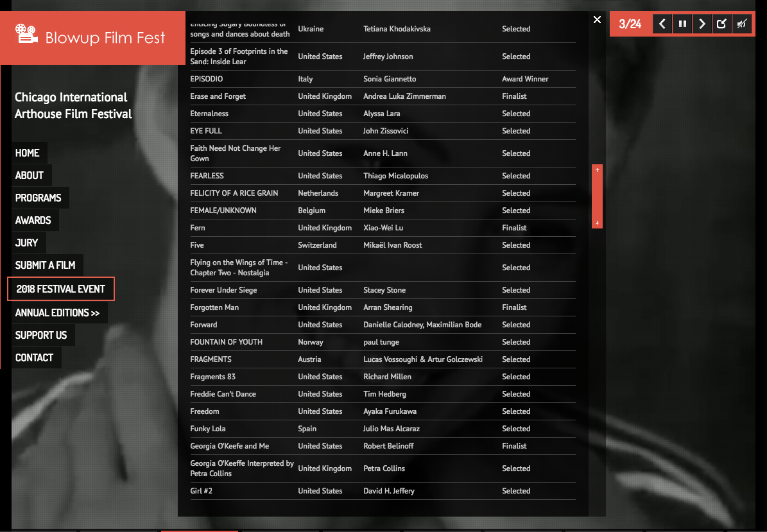
Task: Toggle the muted speaker sound icon
Action: click(742, 24)
